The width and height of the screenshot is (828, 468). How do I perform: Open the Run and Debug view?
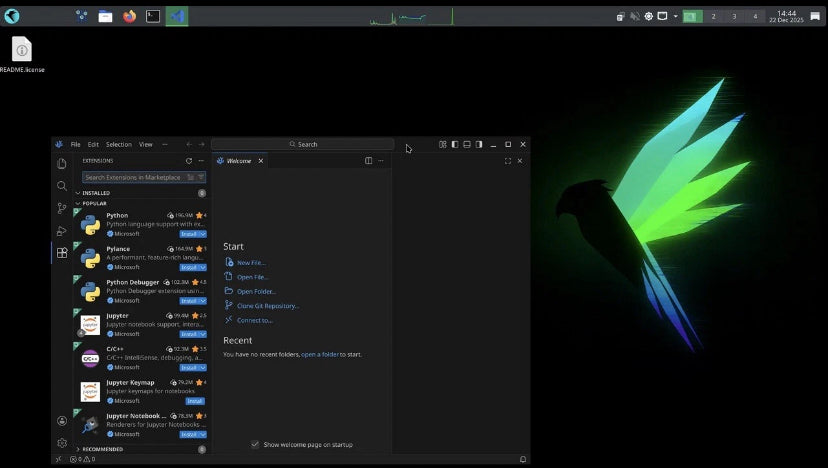click(62, 231)
